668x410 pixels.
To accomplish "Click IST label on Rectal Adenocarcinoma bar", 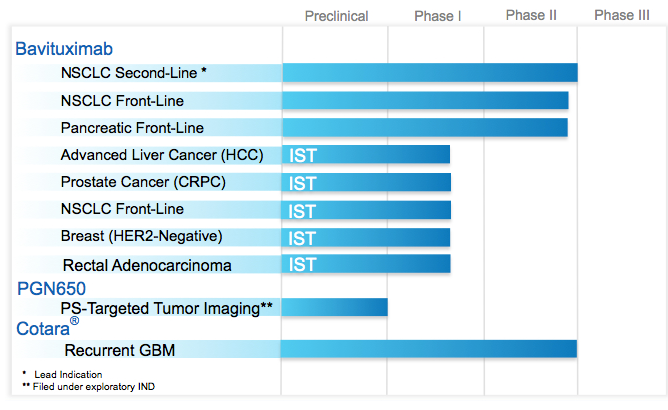I will coord(302,265).
